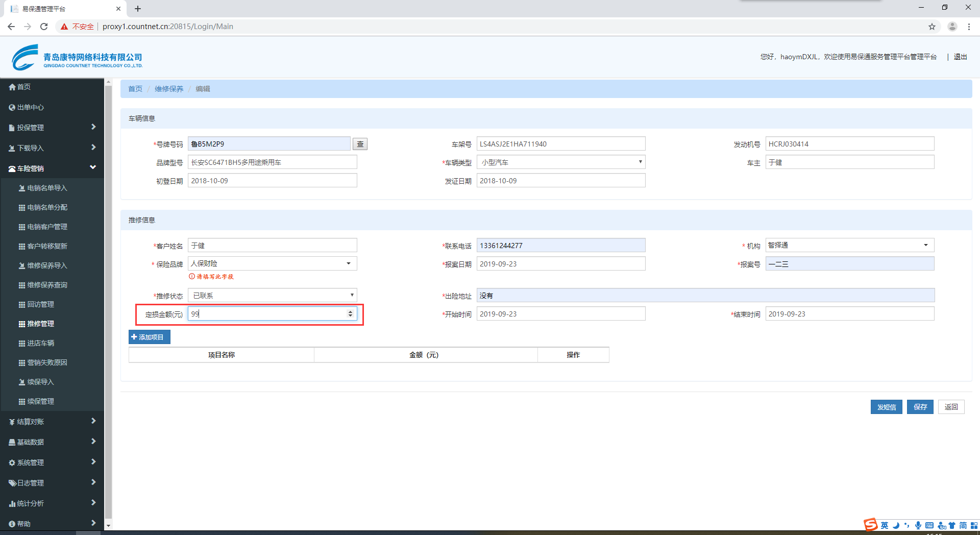Screen dimensions: 980x535
Task: Click the 添加项目 button
Action: tap(149, 337)
